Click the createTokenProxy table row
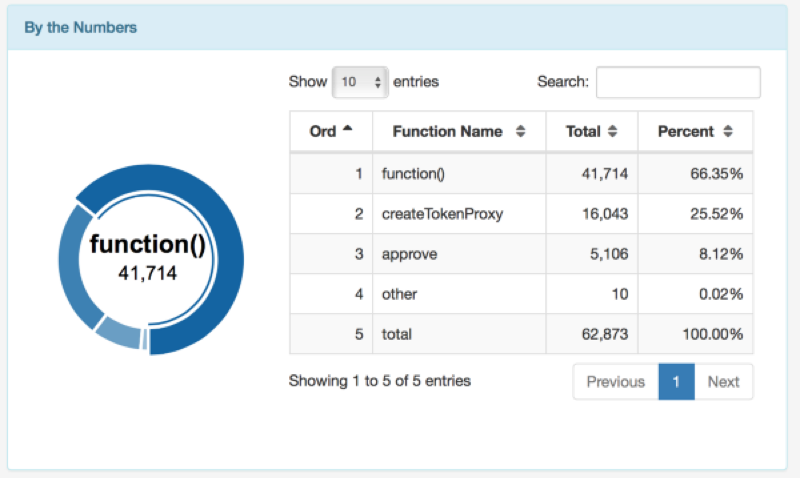 pos(521,214)
